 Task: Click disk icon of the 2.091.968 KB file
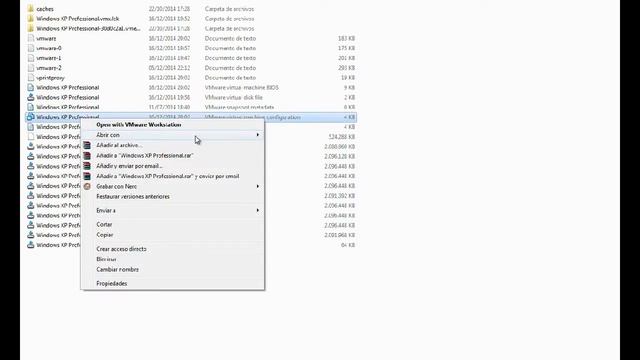tap(31, 235)
